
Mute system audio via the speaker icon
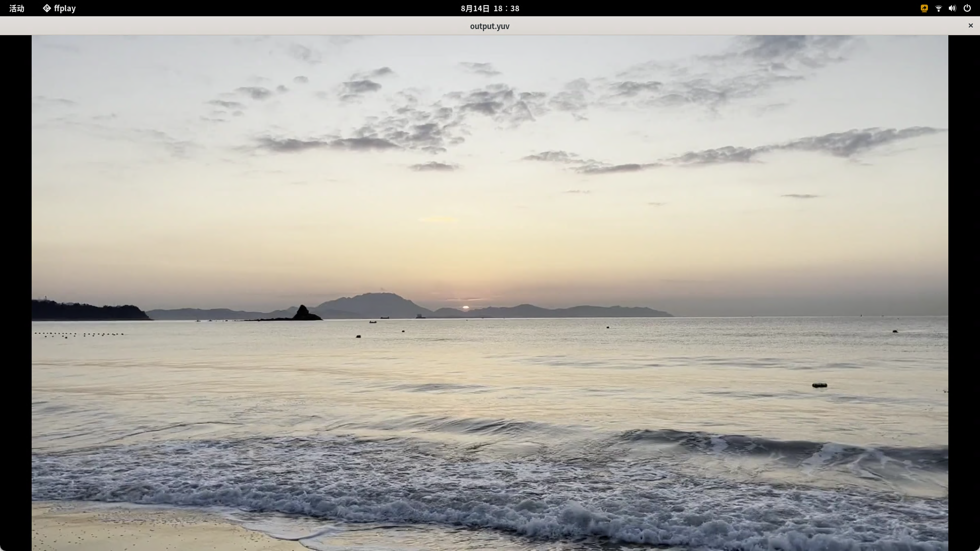952,8
